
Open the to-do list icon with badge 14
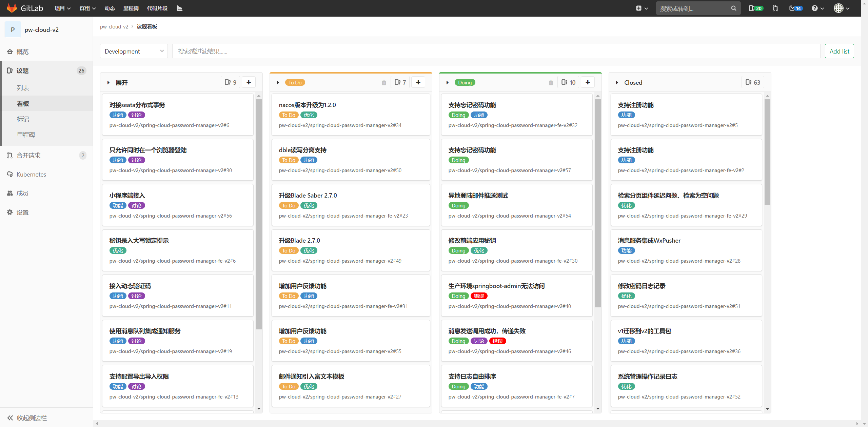coord(795,8)
